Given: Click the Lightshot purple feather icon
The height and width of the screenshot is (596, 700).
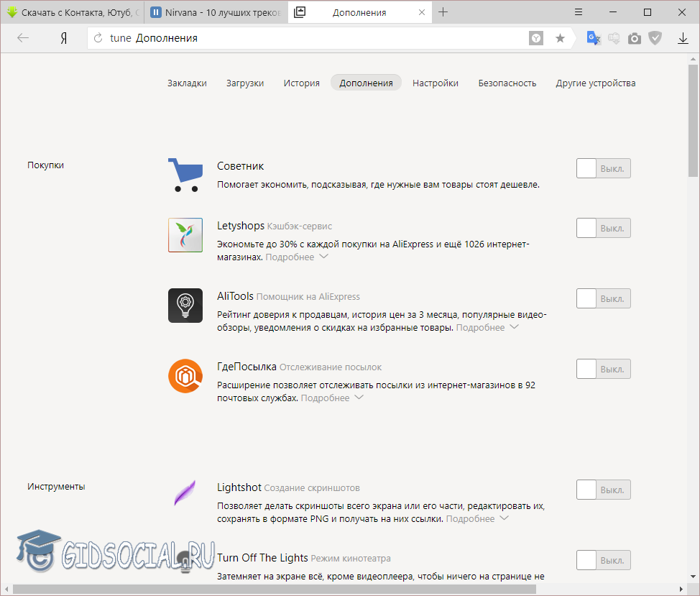Looking at the screenshot, I should [185, 492].
